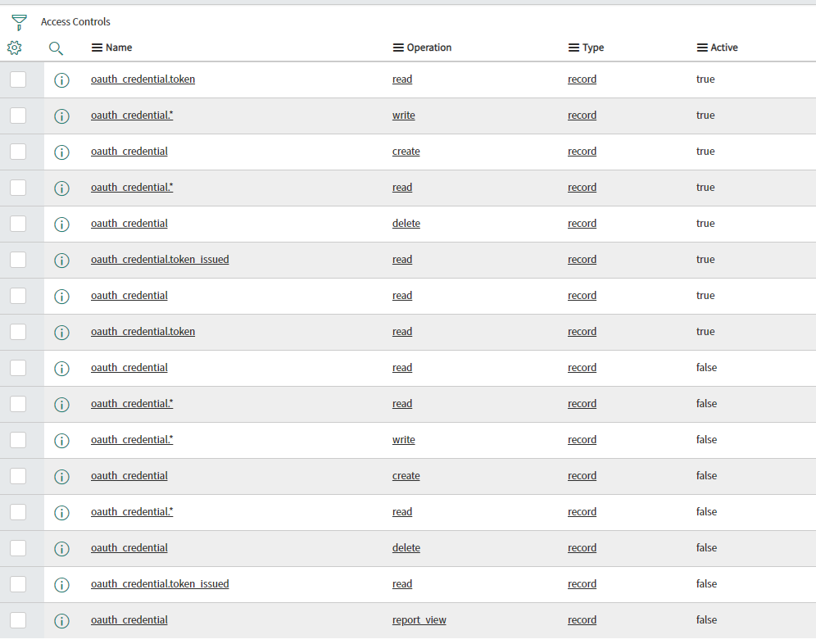This screenshot has height=644, width=816.
Task: Open info icon for active oauth_credential.token_issued row
Action: click(x=62, y=261)
